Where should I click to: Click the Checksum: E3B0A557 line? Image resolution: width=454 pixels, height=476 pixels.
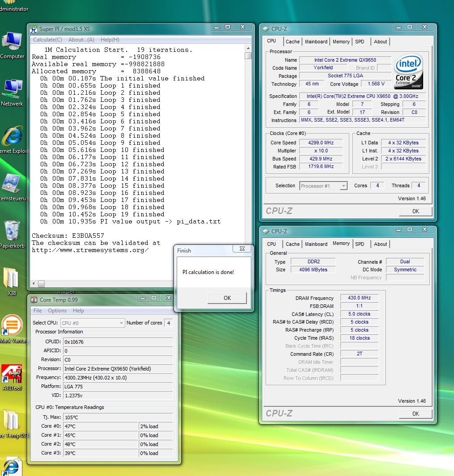68,236
